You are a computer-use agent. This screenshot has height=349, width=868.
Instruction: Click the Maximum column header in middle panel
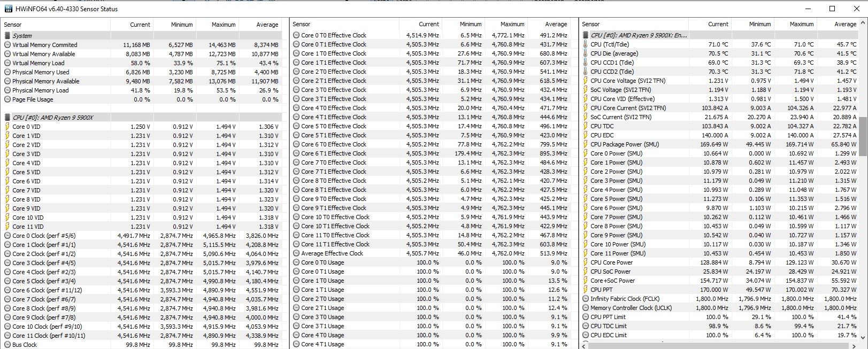[x=505, y=24]
